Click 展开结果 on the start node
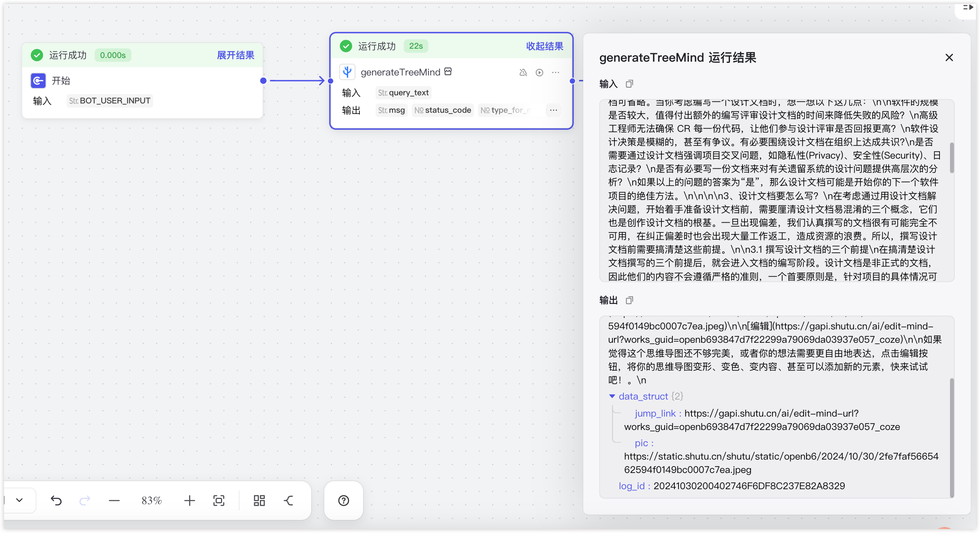This screenshot has width=980, height=533. (235, 55)
